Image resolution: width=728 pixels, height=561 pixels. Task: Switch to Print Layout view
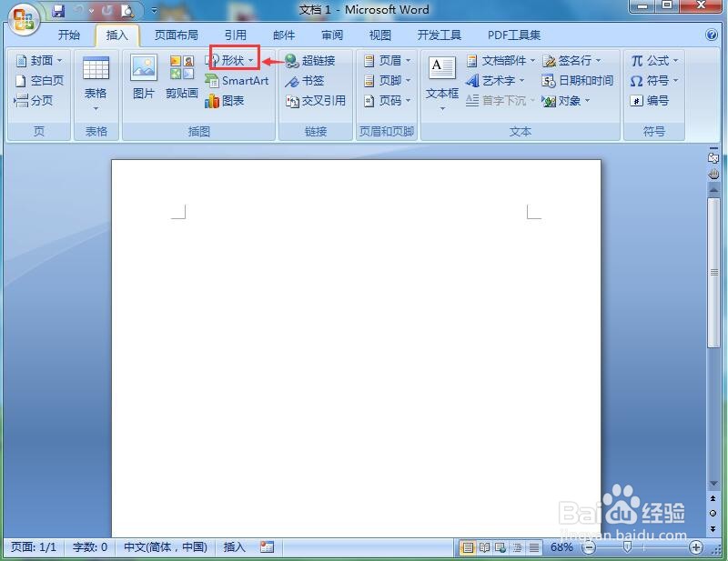pyautogui.click(x=468, y=548)
